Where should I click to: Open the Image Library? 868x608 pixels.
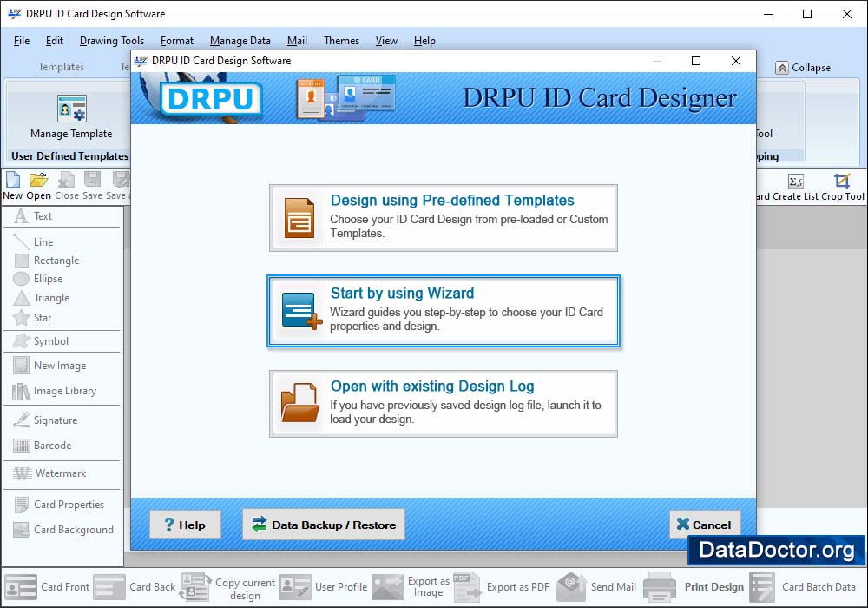[x=54, y=391]
